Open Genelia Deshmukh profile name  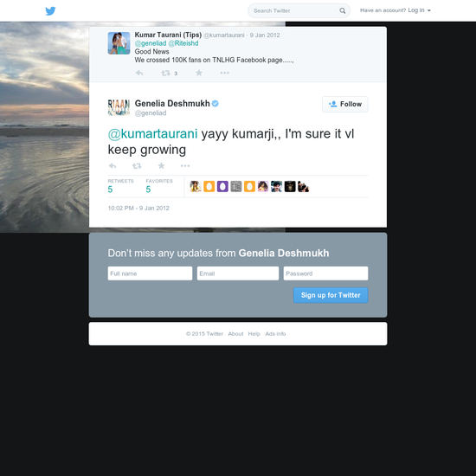172,104
